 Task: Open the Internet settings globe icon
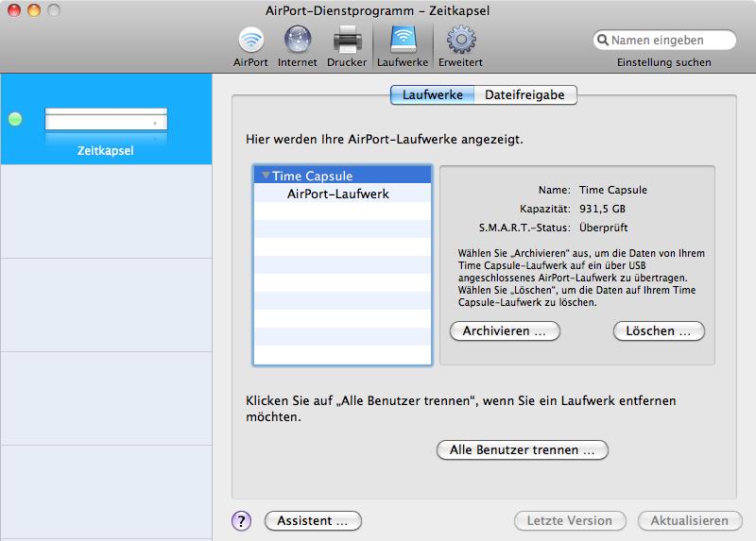(298, 39)
